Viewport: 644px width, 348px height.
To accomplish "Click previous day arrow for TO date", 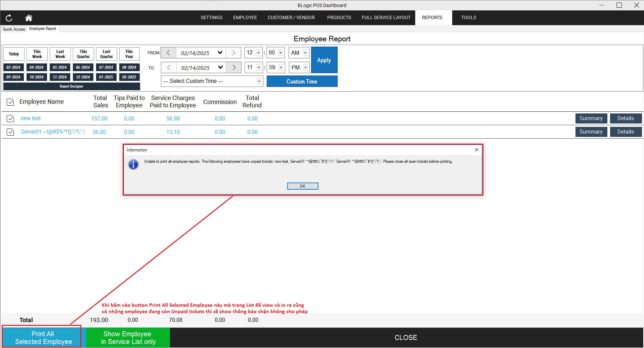I will click(168, 67).
